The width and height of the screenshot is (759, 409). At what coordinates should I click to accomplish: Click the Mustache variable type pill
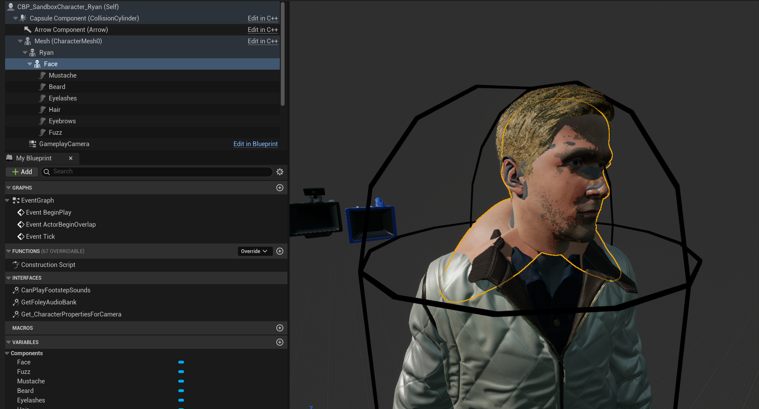pyautogui.click(x=181, y=381)
